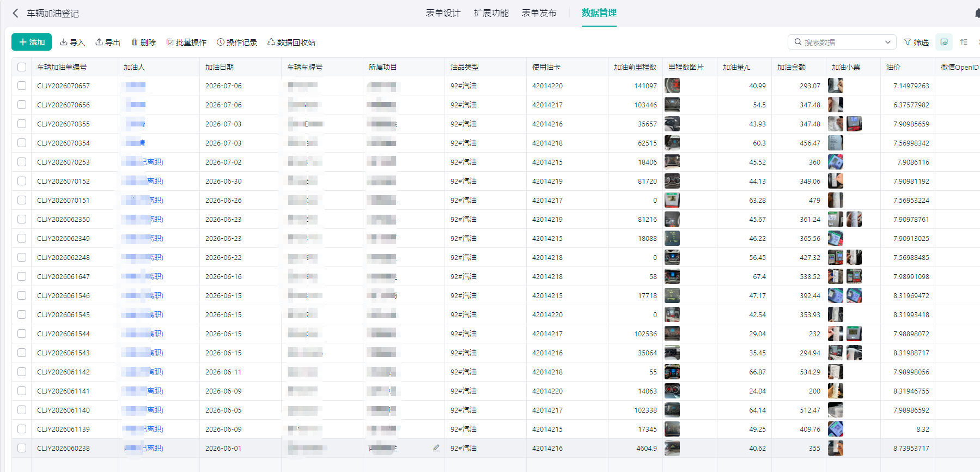Screen dimensions: 980x472
Task: Click the 添加 button
Action: (x=32, y=42)
